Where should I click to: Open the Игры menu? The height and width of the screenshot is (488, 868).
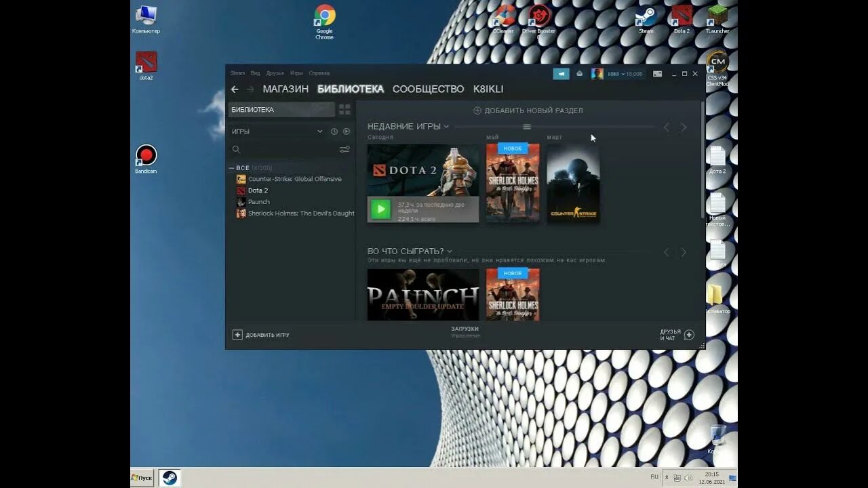click(297, 73)
